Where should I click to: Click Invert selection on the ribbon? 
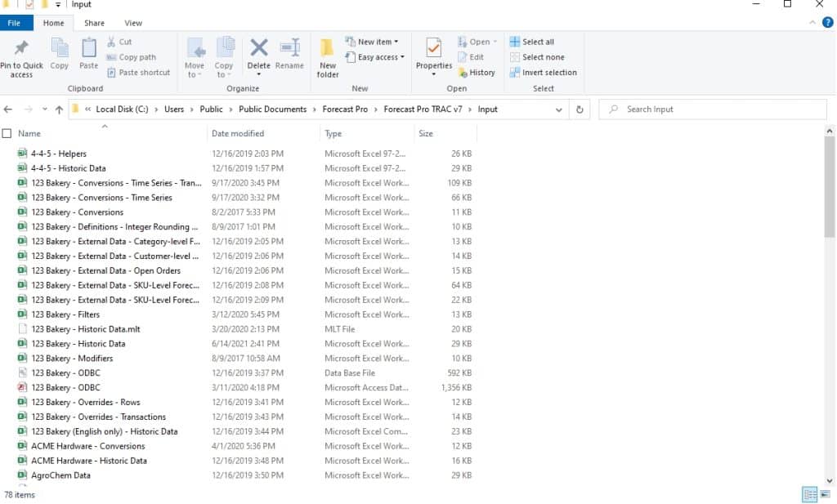[544, 72]
